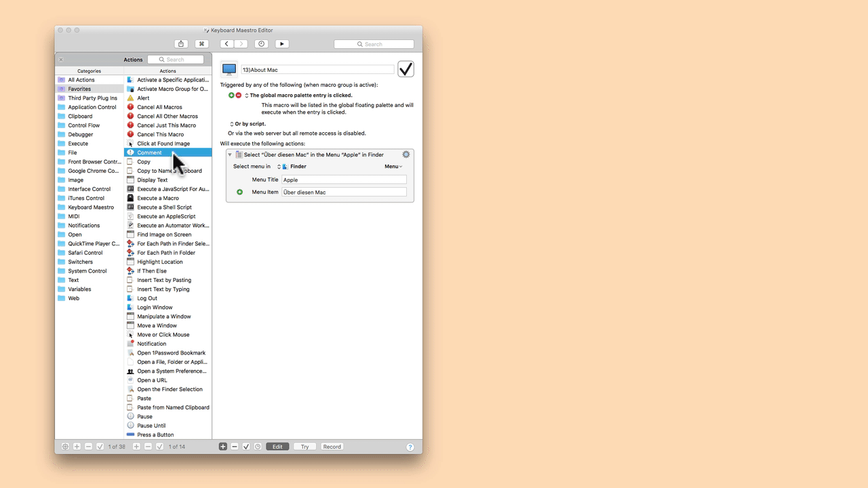Image resolution: width=868 pixels, height=488 pixels.
Task: Open the 'Or by script' popup
Action: pyautogui.click(x=232, y=124)
